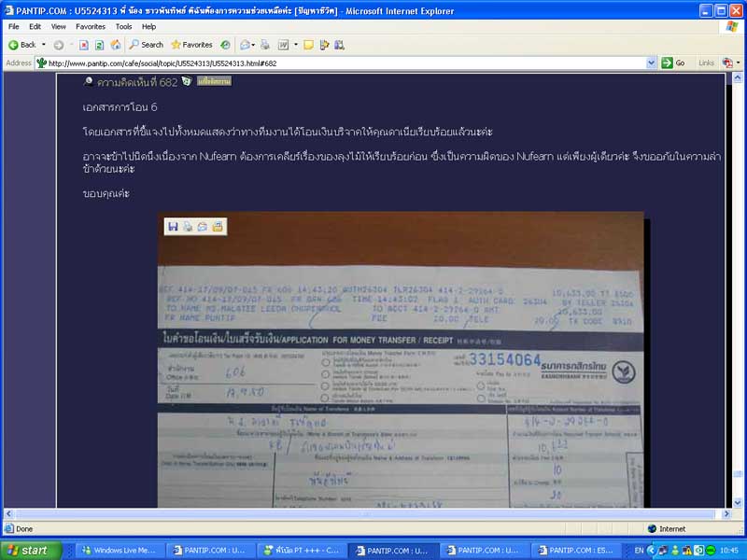
Task: Go back with the Back button
Action: [x=21, y=45]
